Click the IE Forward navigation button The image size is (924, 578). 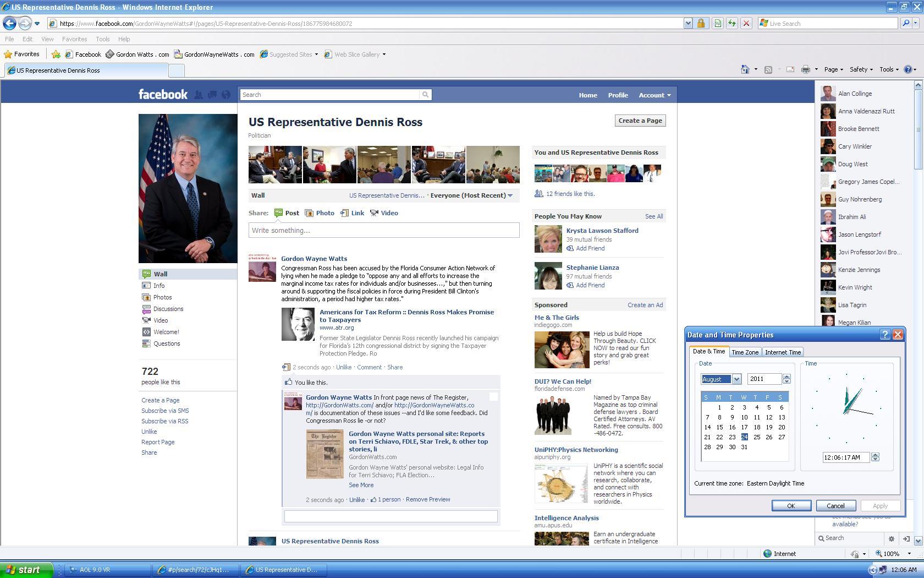tap(24, 23)
